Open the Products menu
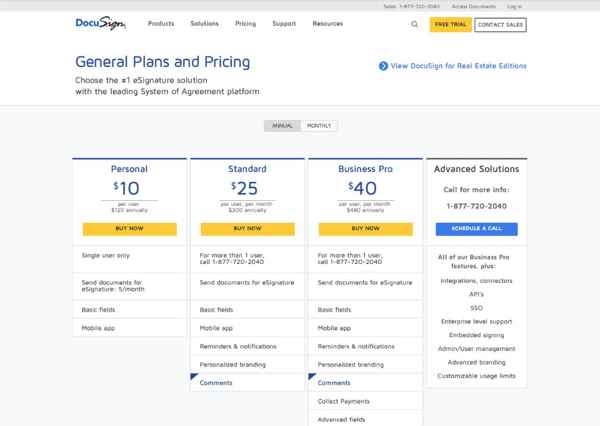 (161, 24)
